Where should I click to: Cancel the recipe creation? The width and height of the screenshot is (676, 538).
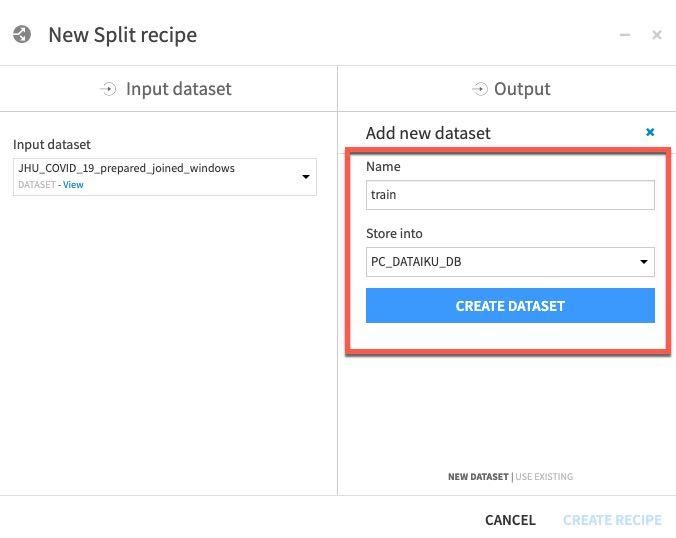tap(510, 520)
